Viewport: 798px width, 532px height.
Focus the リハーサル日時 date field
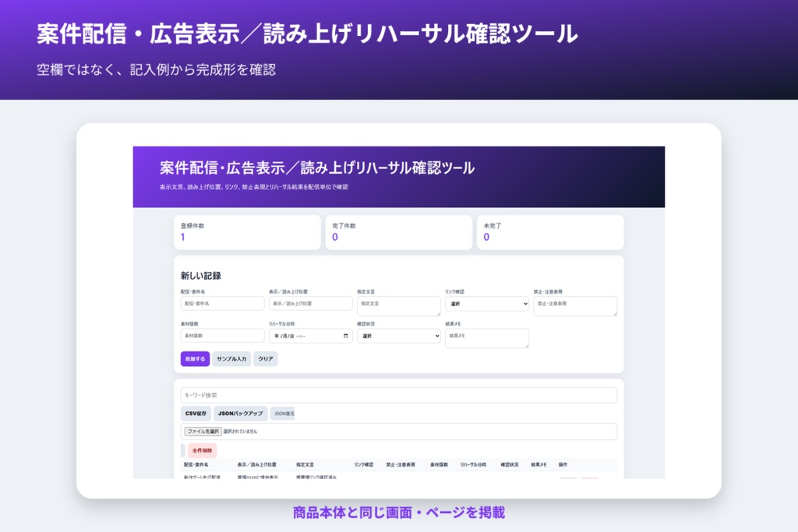point(310,336)
